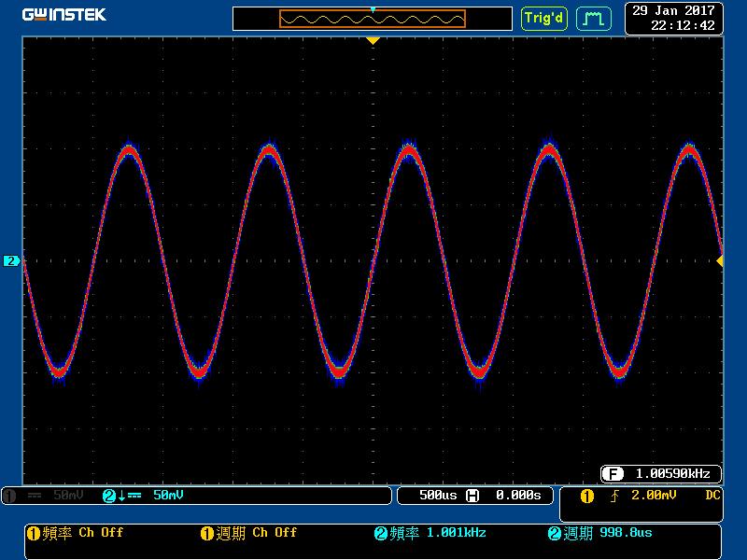This screenshot has height=560, width=747.
Task: Click the date 29 Jan 2017
Action: [x=673, y=10]
